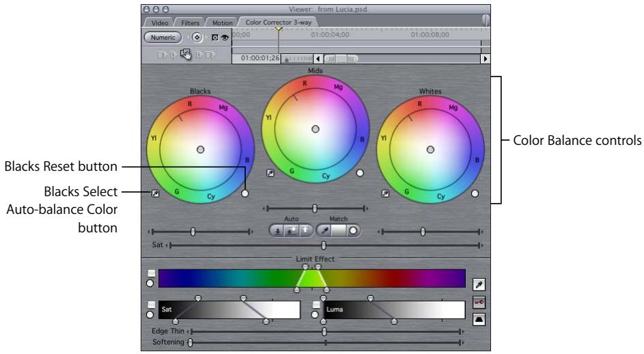
Task: Enable the hue Limit Effect checkbox
Action: 152,273
